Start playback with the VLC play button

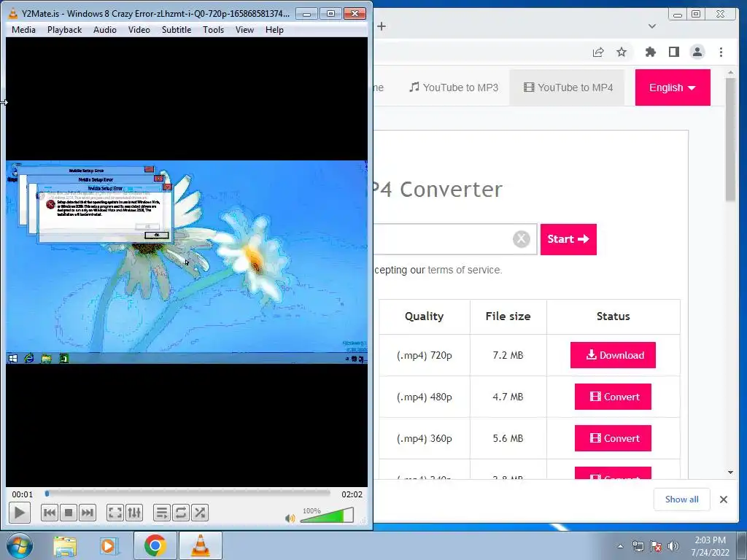click(x=20, y=513)
